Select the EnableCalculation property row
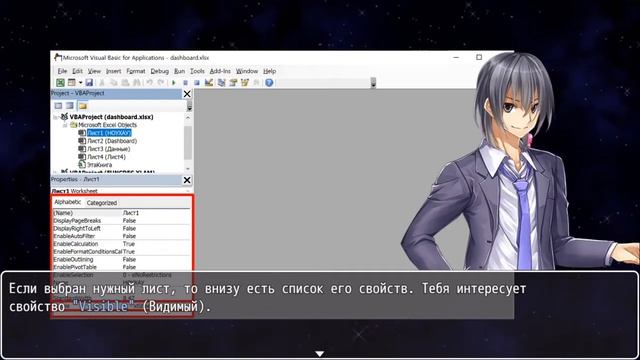 tap(121, 244)
